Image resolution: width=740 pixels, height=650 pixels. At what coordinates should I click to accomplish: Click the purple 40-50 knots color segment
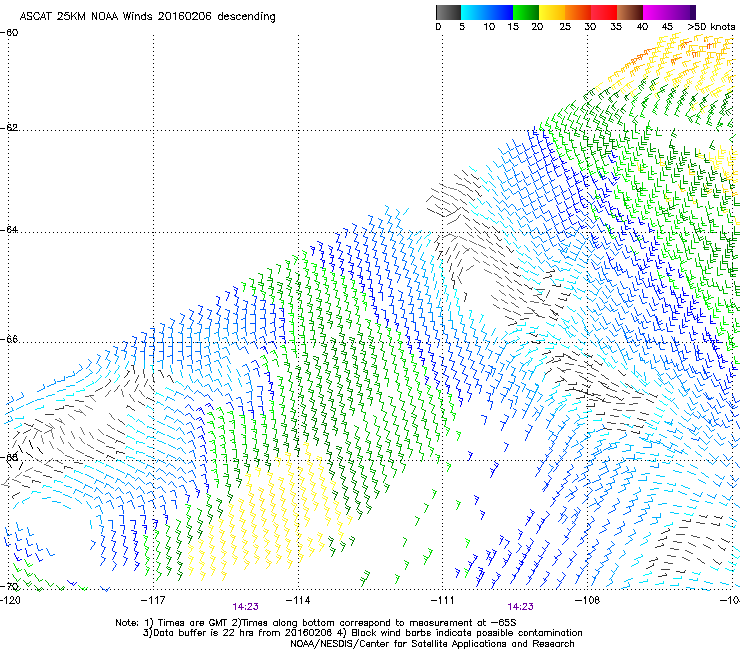coord(669,12)
